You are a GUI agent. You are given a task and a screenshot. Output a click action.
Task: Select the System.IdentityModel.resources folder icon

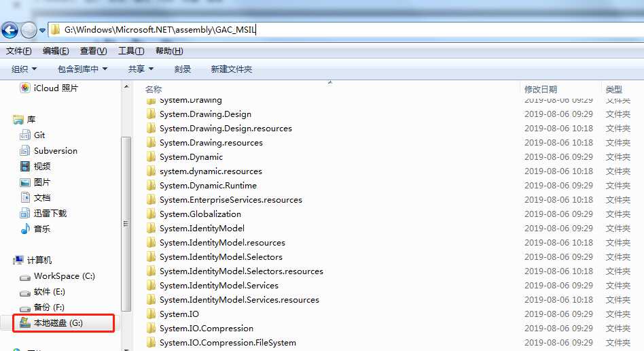point(151,242)
